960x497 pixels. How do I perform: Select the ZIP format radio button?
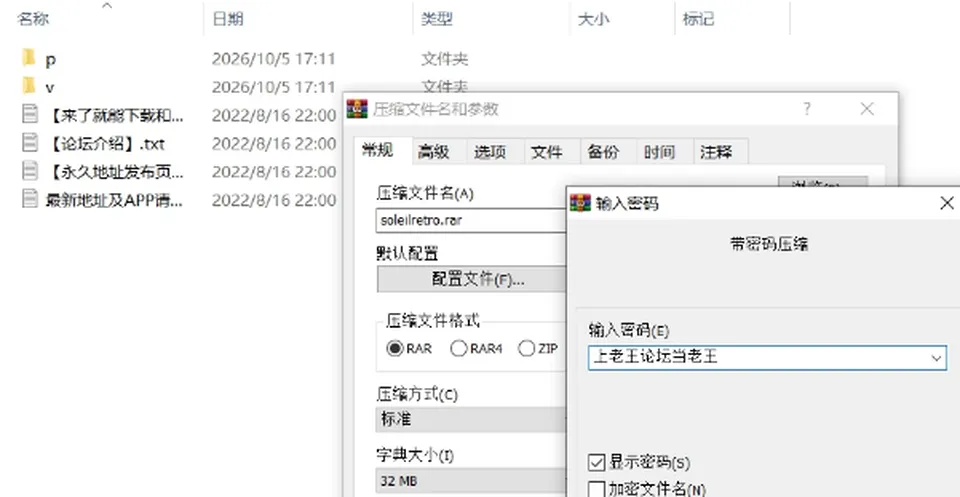click(527, 348)
